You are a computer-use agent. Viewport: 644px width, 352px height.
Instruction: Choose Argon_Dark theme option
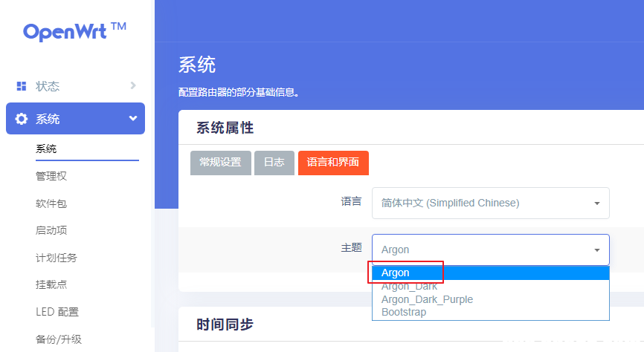pyautogui.click(x=409, y=287)
